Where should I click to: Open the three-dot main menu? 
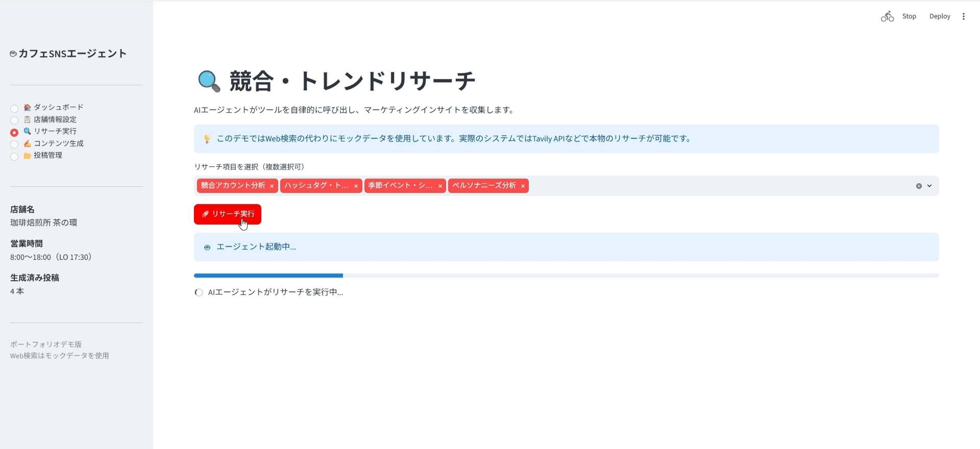964,16
